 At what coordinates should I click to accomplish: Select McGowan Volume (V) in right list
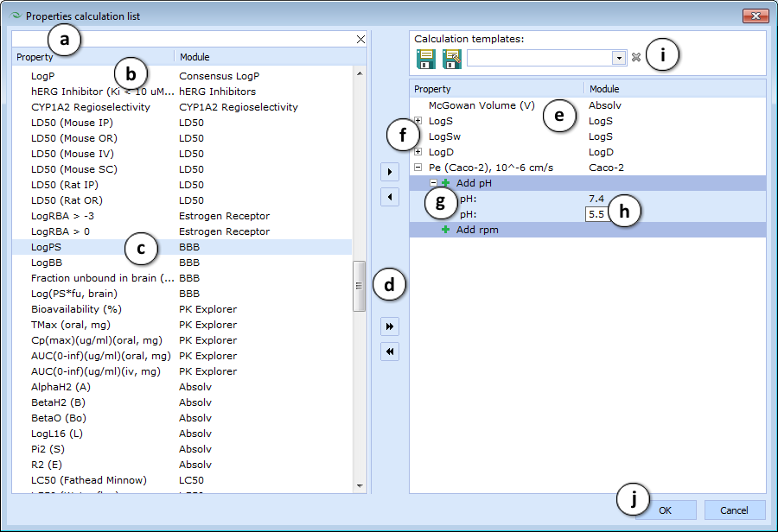pos(588,105)
